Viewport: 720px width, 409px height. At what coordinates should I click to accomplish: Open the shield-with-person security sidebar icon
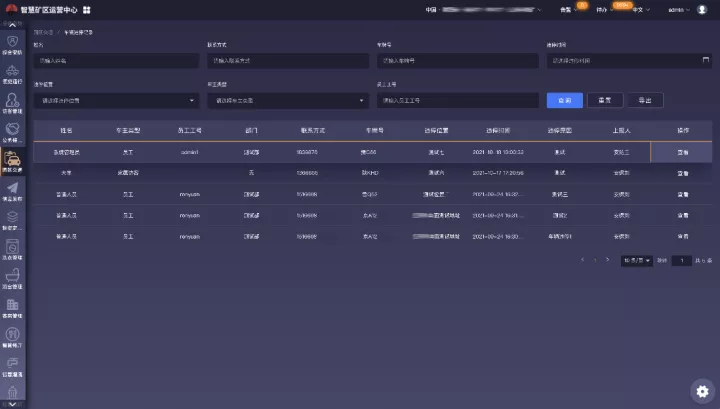[x=12, y=42]
